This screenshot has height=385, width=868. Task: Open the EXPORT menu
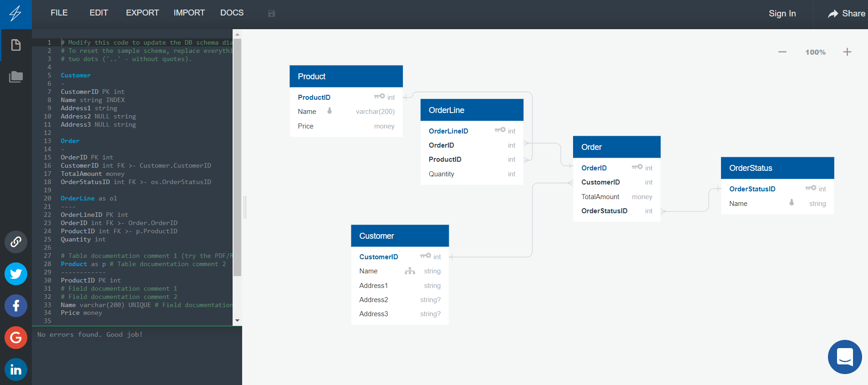click(142, 13)
